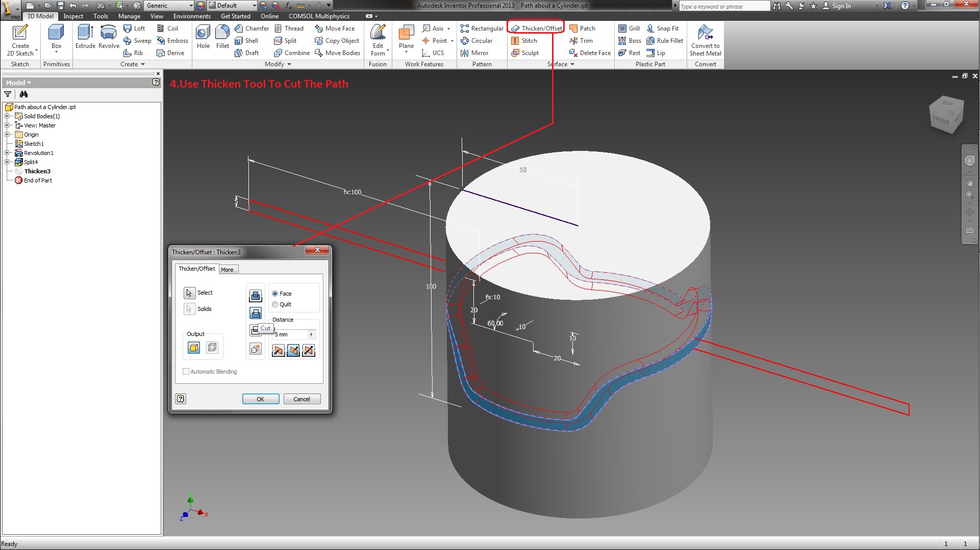Open the Distance value dropdown arrow
This screenshot has height=550, width=980.
pos(312,334)
